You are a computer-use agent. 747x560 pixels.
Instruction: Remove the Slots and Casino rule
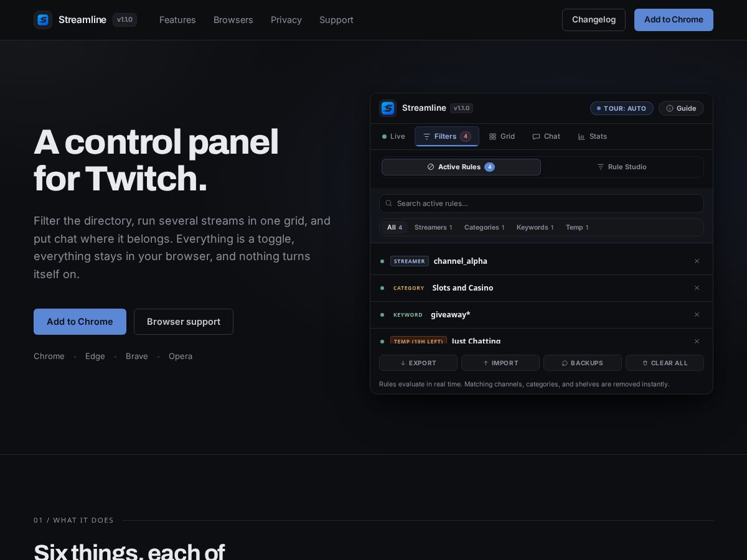tap(697, 288)
